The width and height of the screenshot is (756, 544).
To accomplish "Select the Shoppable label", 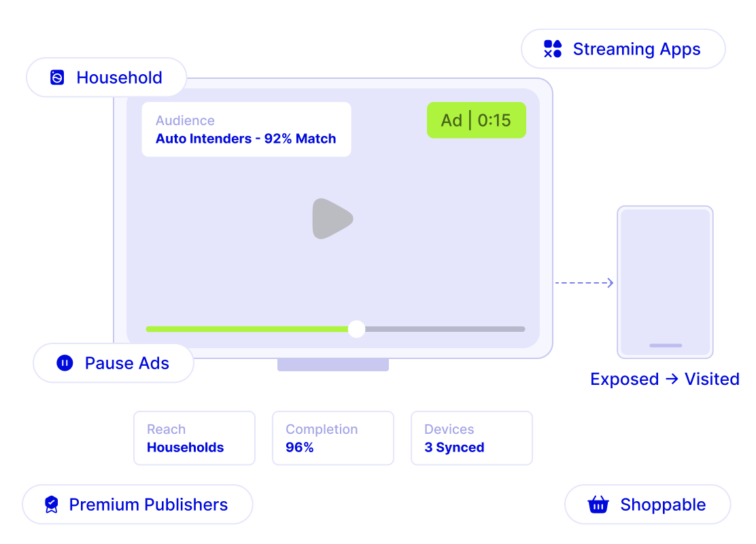I will point(663,505).
